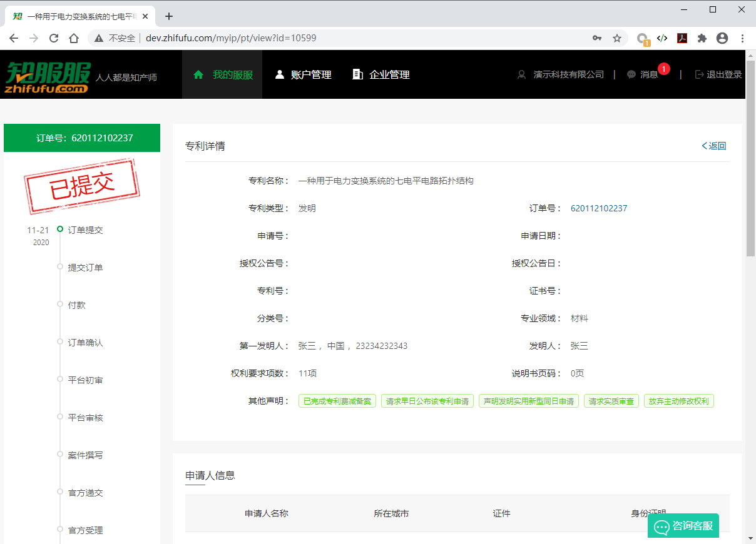Screen dimensions: 756x544
Task: Open Chrome three-dot menu
Action: click(742, 38)
